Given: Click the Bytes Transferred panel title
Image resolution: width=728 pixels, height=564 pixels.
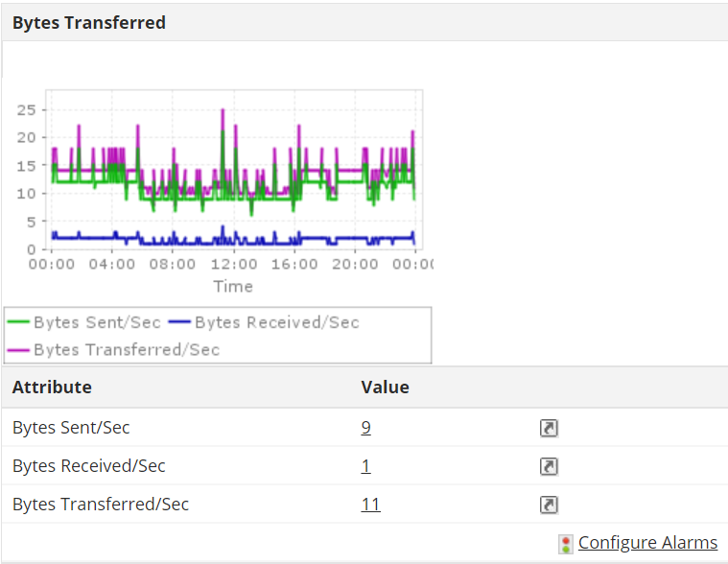Looking at the screenshot, I should click(89, 22).
